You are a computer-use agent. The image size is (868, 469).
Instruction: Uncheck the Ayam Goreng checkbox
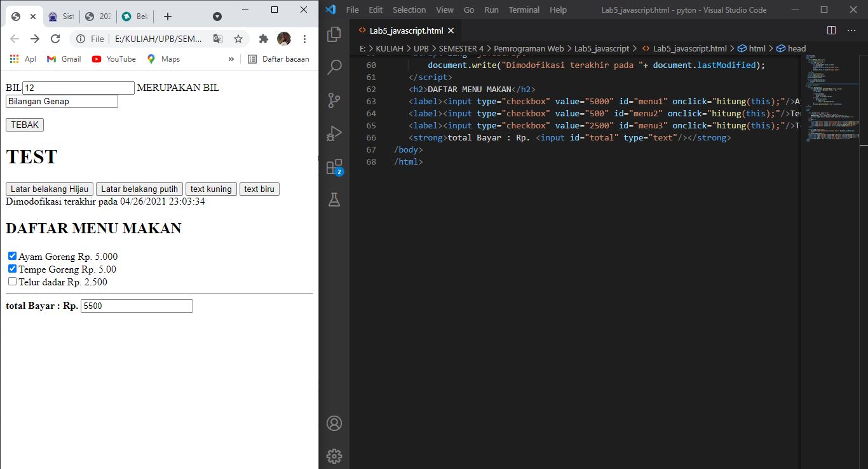pos(12,255)
